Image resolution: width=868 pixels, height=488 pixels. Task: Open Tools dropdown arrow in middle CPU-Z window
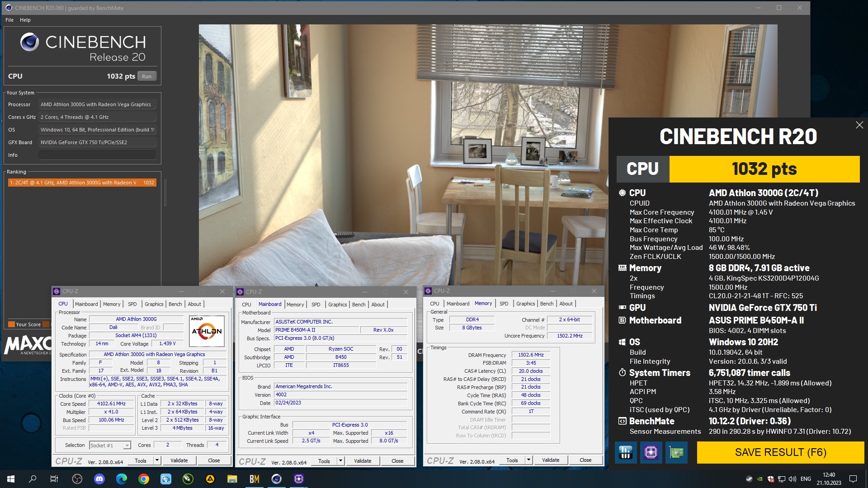point(341,461)
